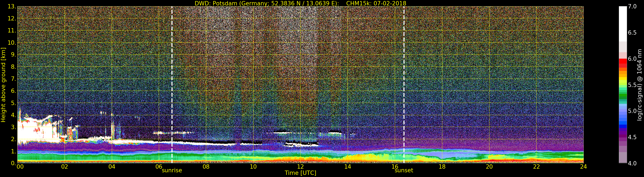Click the colorbar label 'log(rc-signal) @ 1064 nm'

[640, 85]
